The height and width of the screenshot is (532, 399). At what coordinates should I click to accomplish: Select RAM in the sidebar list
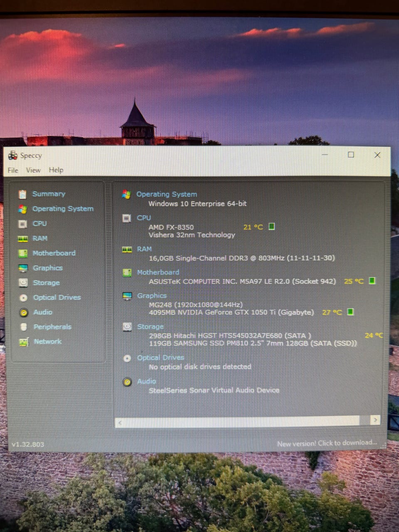[40, 238]
